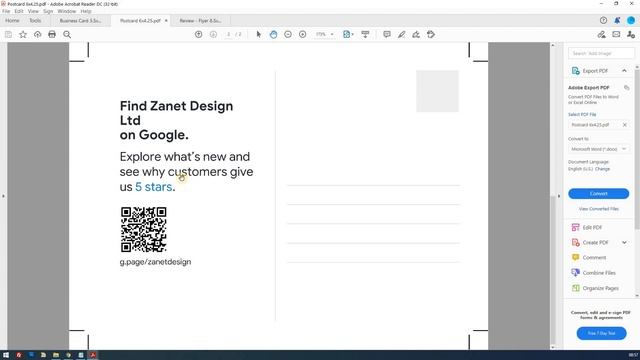Viewport: 640px width, 360px height.
Task: Open the user account avatar
Action: [x=631, y=20]
